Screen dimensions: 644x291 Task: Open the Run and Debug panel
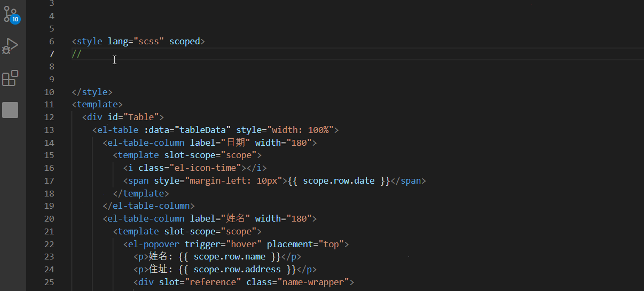(10, 46)
